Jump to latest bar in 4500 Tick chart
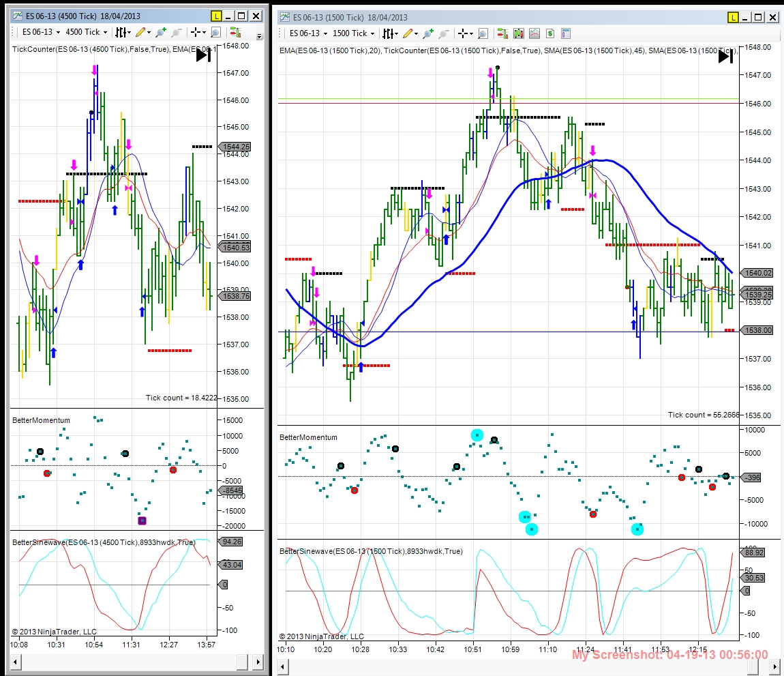 coord(203,55)
